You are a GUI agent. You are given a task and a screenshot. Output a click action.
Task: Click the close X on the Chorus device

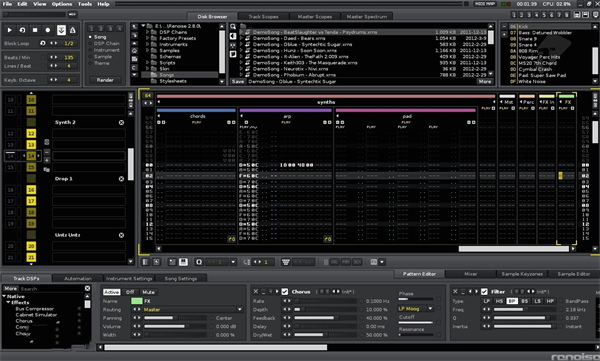[x=256, y=291]
